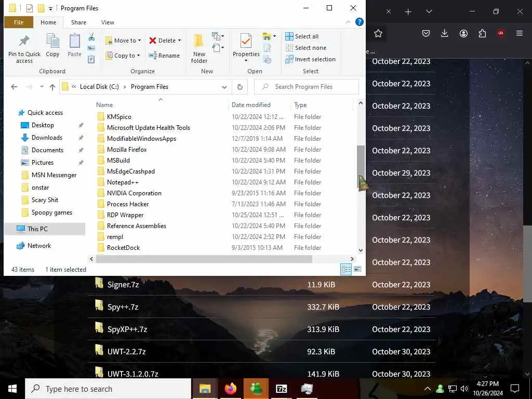The width and height of the screenshot is (532, 399).
Task: Click the Edit icon in Open group
Action: click(x=268, y=48)
